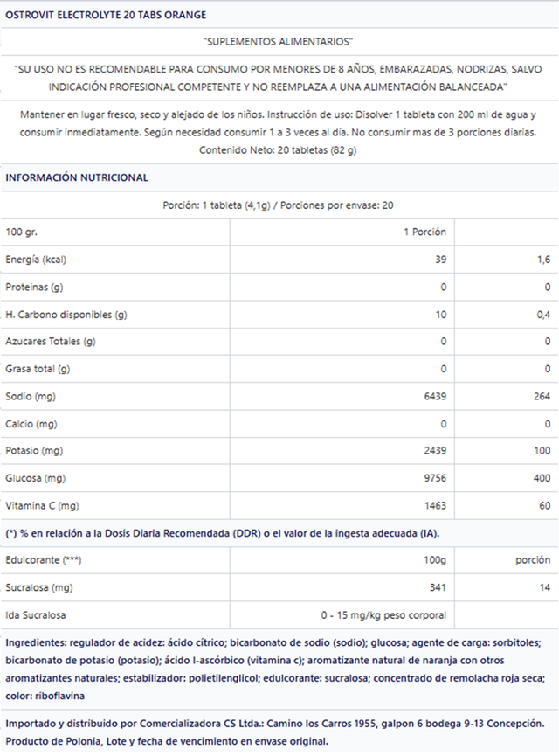Click the 'Mantener en lugar fresco' instruction line
559x756 pixels.
[278, 114]
